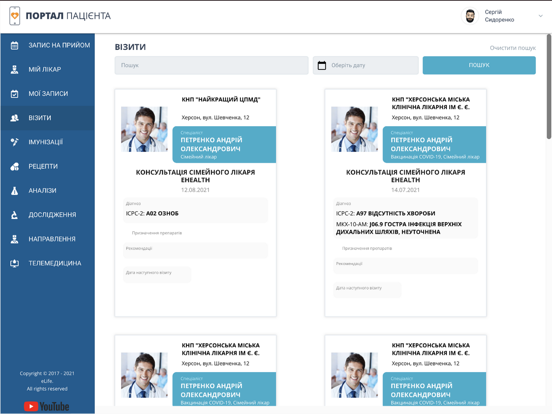The image size is (552, 414).
Task: Click Рекомендації field in 12.08.2021 card
Action: coord(195,250)
